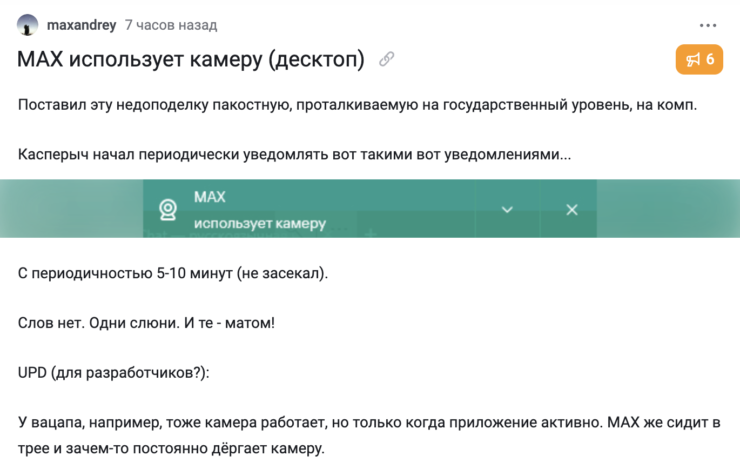Open the orange 6 comments badge
The height and width of the screenshot is (469, 740).
(699, 59)
